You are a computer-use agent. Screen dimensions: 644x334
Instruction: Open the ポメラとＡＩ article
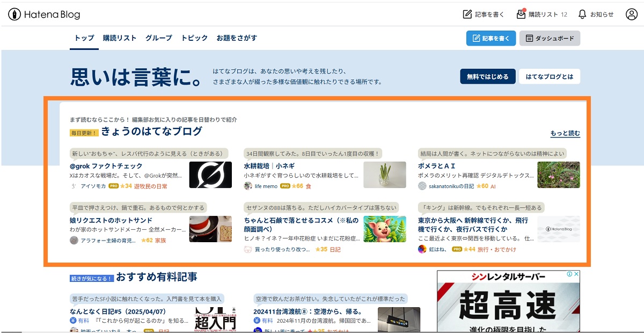[437, 166]
